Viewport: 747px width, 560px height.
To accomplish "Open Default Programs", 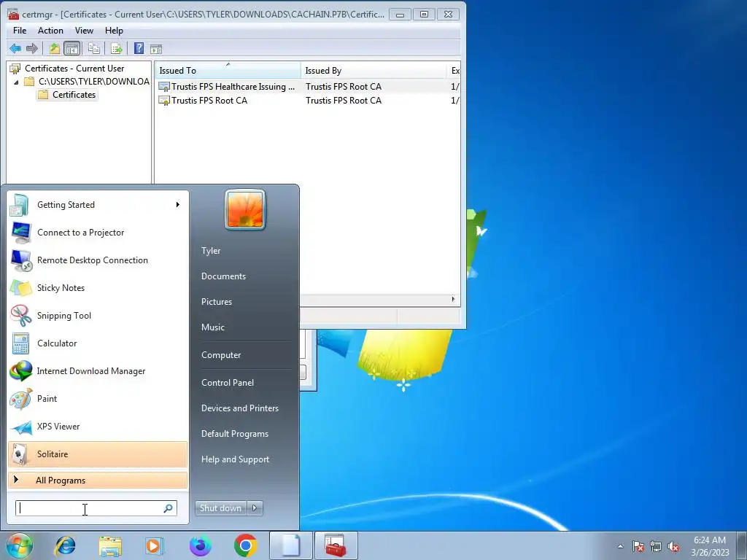I will tap(234, 434).
